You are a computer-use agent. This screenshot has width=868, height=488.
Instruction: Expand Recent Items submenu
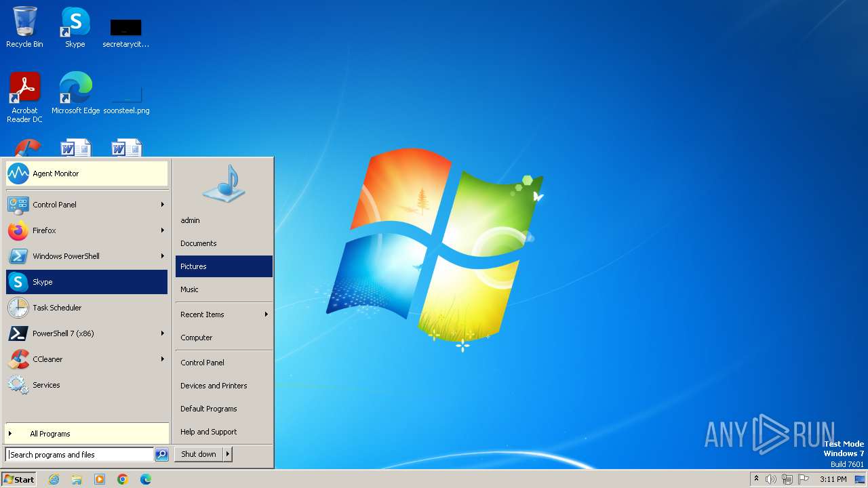click(x=224, y=314)
